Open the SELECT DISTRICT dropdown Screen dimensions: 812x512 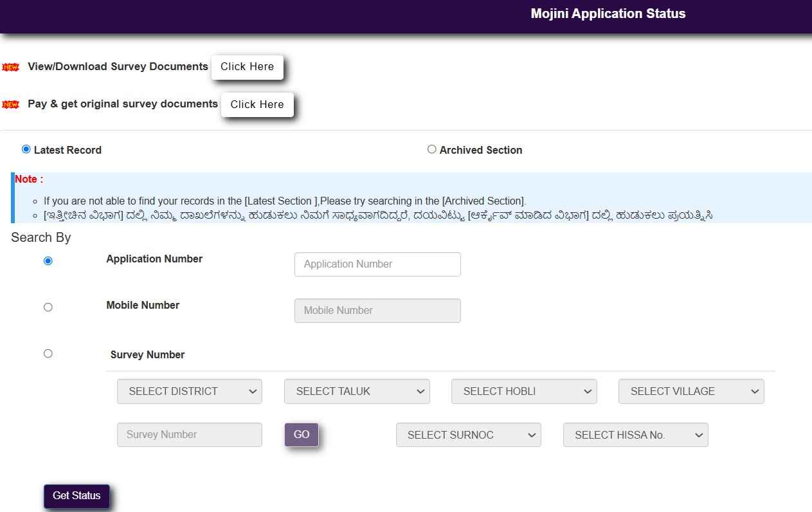point(189,391)
